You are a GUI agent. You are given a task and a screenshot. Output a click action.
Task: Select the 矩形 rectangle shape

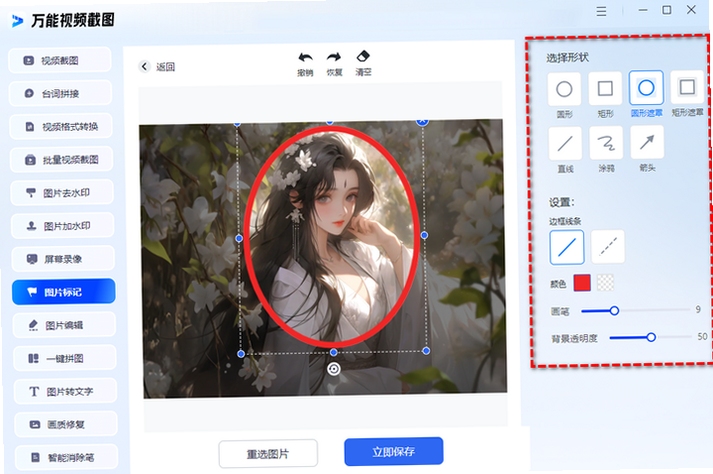point(605,88)
